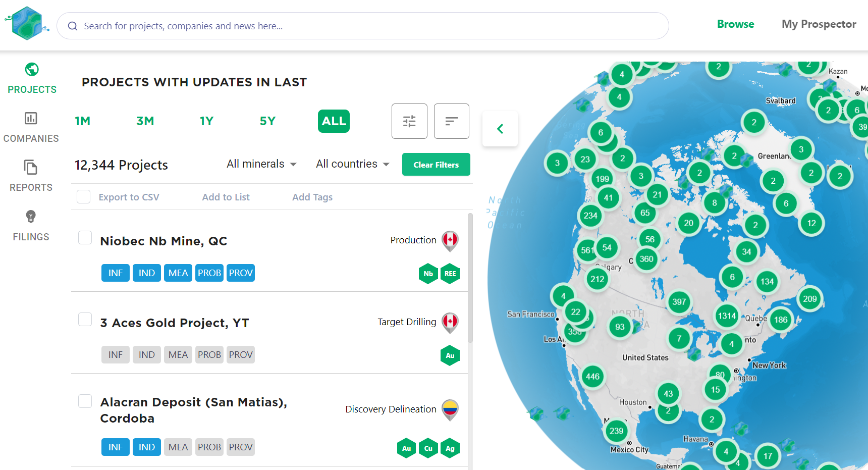Screen dimensions: 868x470
Task: Click the Cu mineral hexagon
Action: (x=428, y=448)
